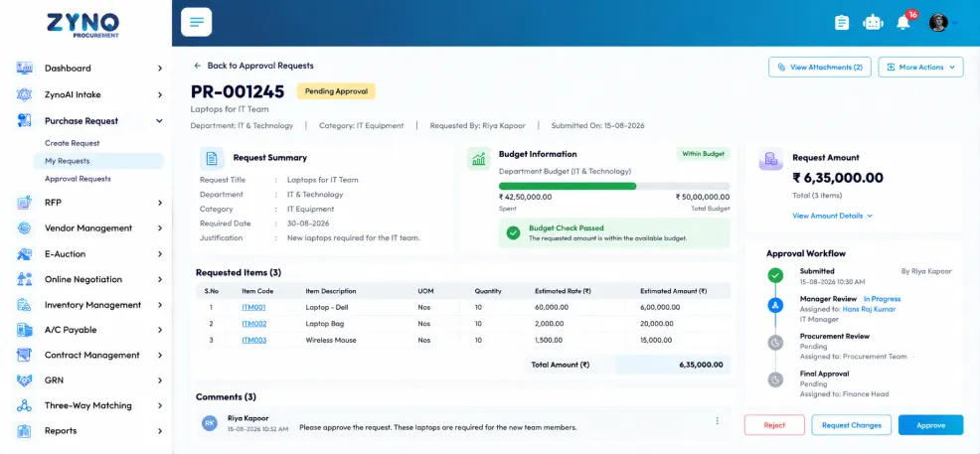Click the ZYNO Procurement logo

coord(82,25)
